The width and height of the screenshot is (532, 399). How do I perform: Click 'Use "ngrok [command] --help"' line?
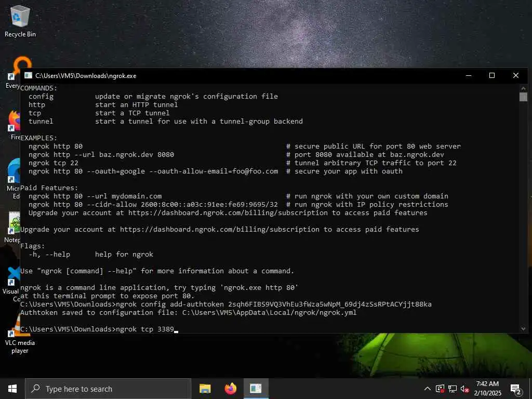[157, 271]
